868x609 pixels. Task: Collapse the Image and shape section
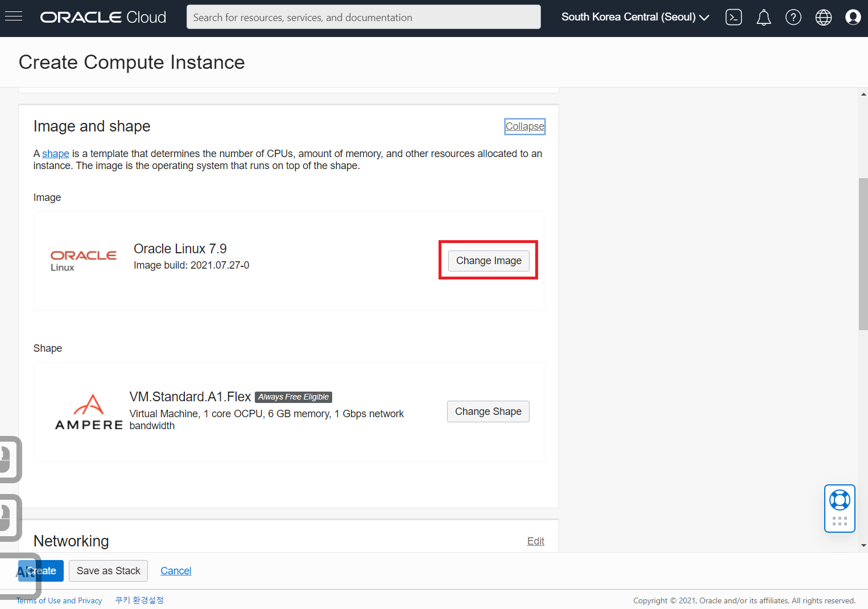[524, 126]
